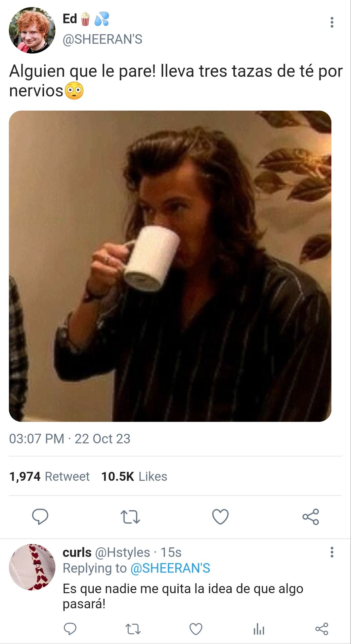View analytics for the curls reply

pyautogui.click(x=259, y=629)
